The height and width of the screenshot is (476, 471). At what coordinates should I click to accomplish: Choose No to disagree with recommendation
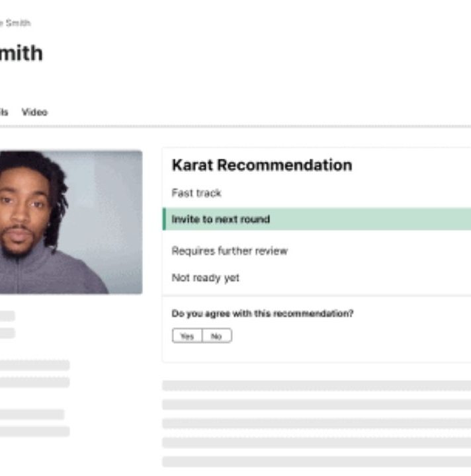(216, 336)
